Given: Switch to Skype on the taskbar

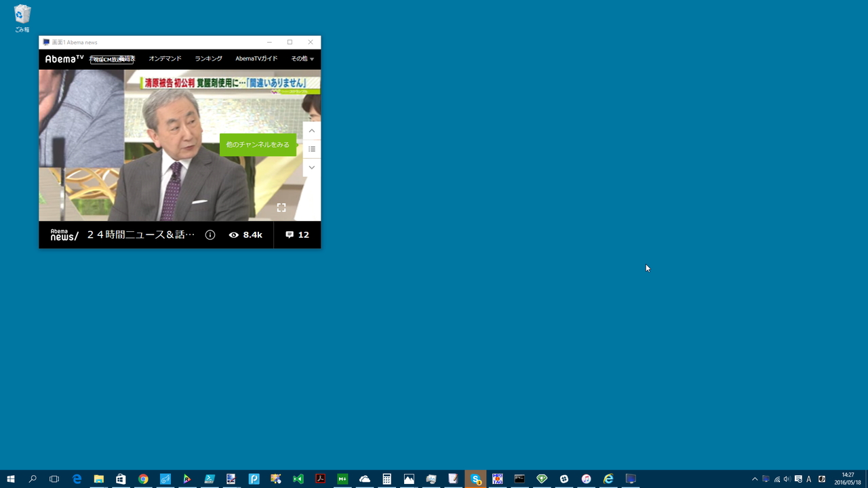Looking at the screenshot, I should (x=475, y=479).
